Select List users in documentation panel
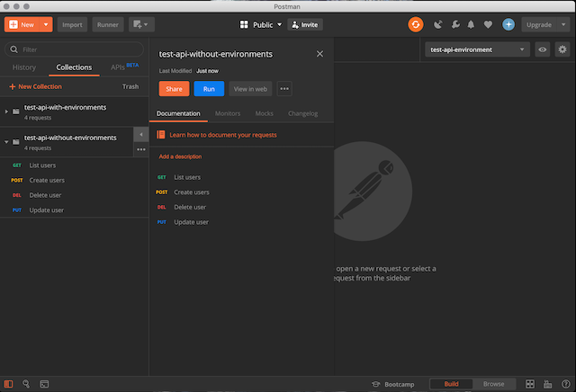Screen dimensions: 576x392 187,177
